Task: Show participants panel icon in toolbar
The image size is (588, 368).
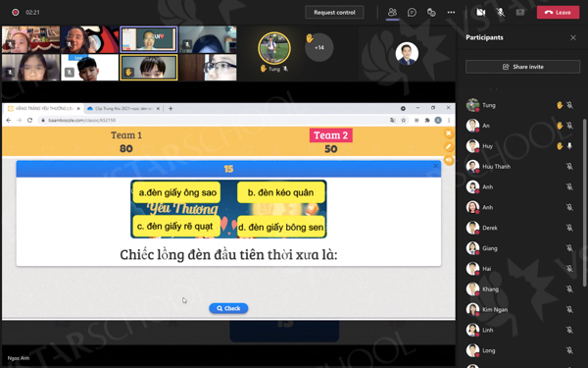Action: click(x=392, y=12)
